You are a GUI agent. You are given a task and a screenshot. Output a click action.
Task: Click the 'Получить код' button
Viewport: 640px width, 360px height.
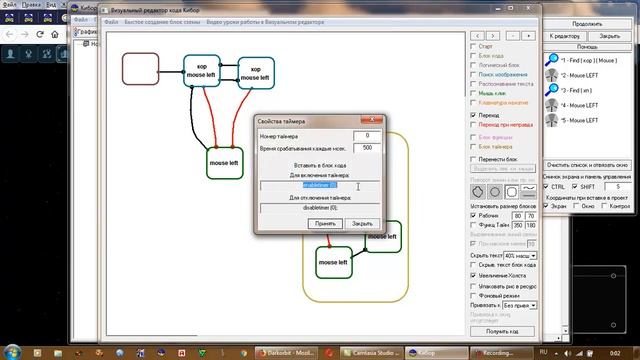point(502,331)
